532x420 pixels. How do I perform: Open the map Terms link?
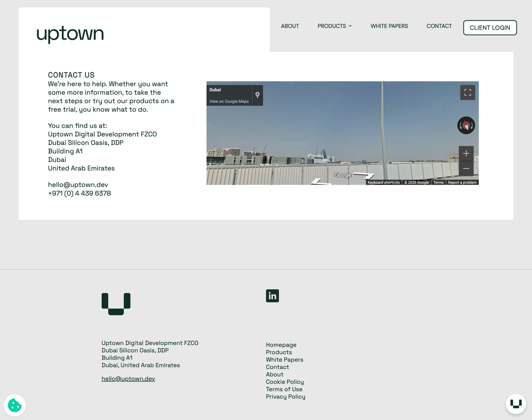(x=438, y=182)
